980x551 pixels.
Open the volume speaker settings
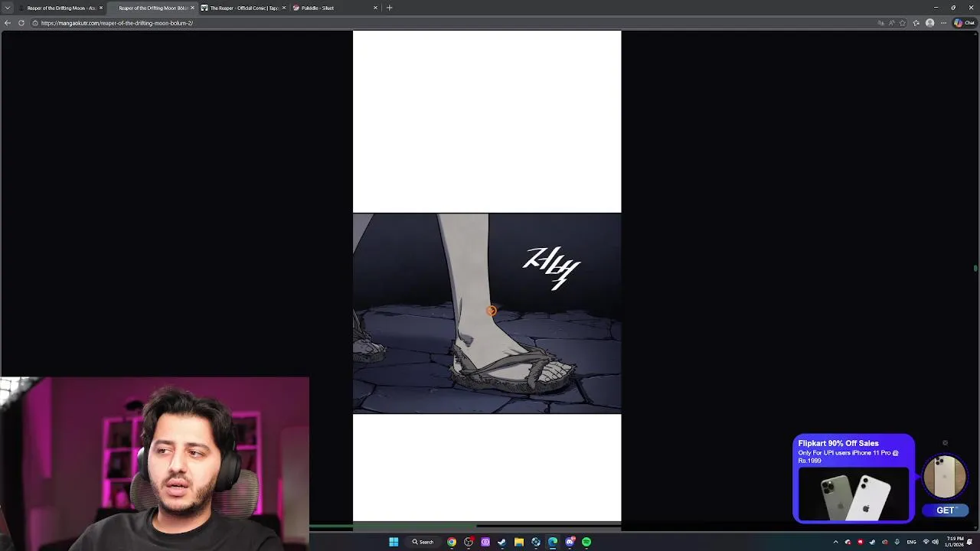[935, 542]
